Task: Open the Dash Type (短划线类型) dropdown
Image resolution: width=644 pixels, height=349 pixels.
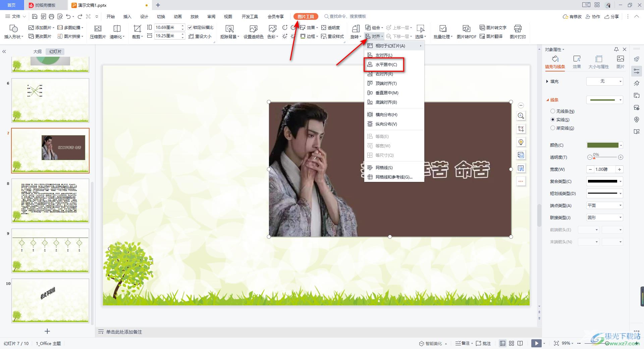Action: click(605, 193)
